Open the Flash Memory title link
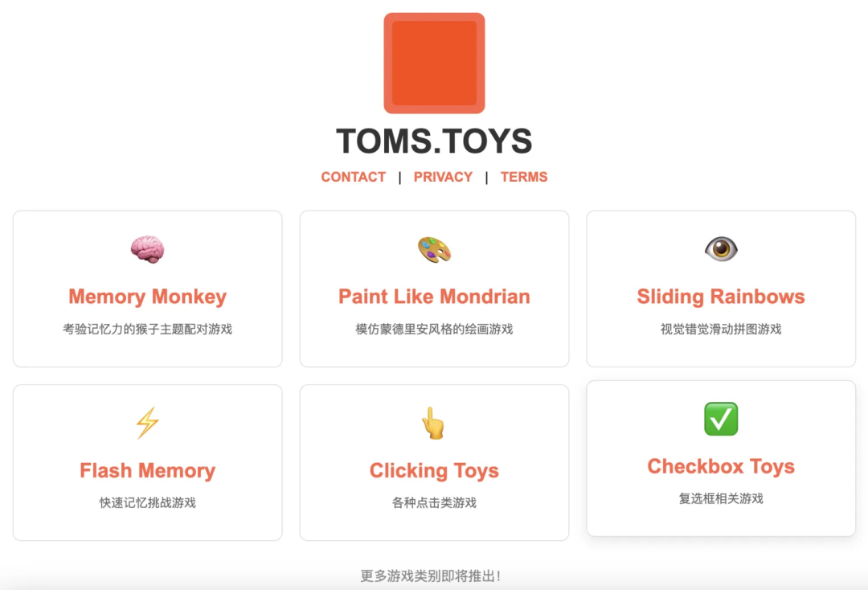Viewport: 868px width, 590px height. tap(147, 470)
